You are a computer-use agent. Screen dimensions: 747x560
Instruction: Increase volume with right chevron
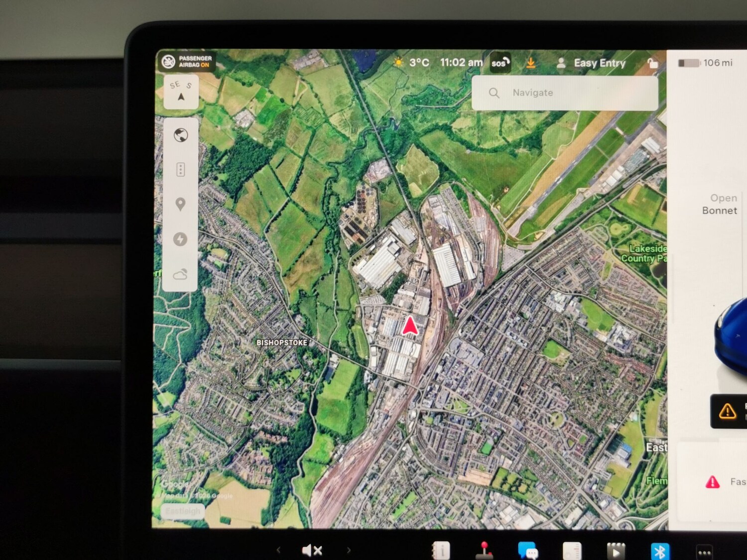click(349, 550)
